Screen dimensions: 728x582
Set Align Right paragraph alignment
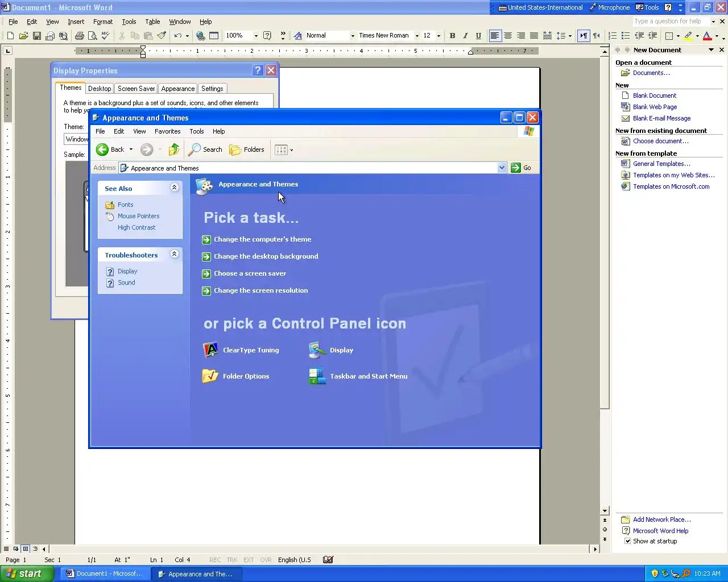tap(521, 36)
